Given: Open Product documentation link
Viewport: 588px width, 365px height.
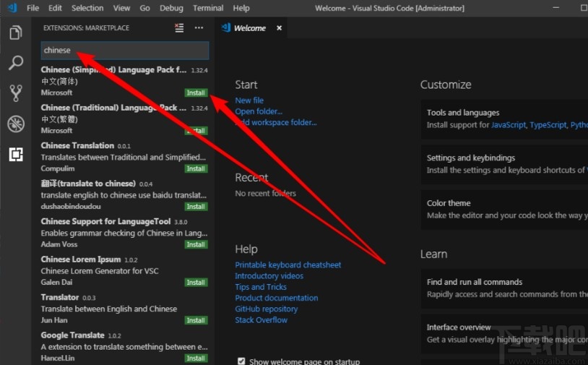Looking at the screenshot, I should 277,298.
